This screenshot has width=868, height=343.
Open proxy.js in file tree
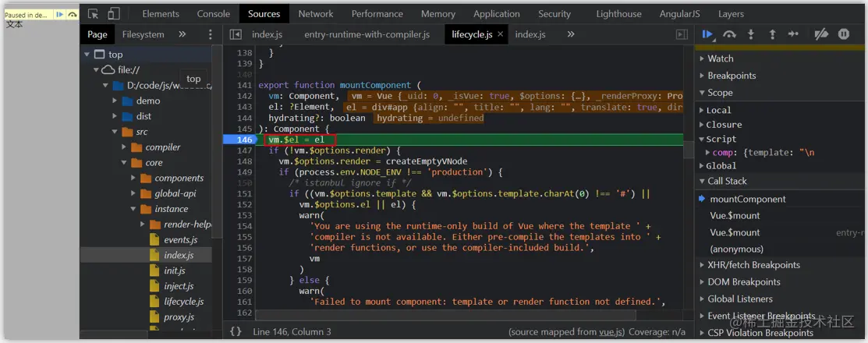coord(179,317)
